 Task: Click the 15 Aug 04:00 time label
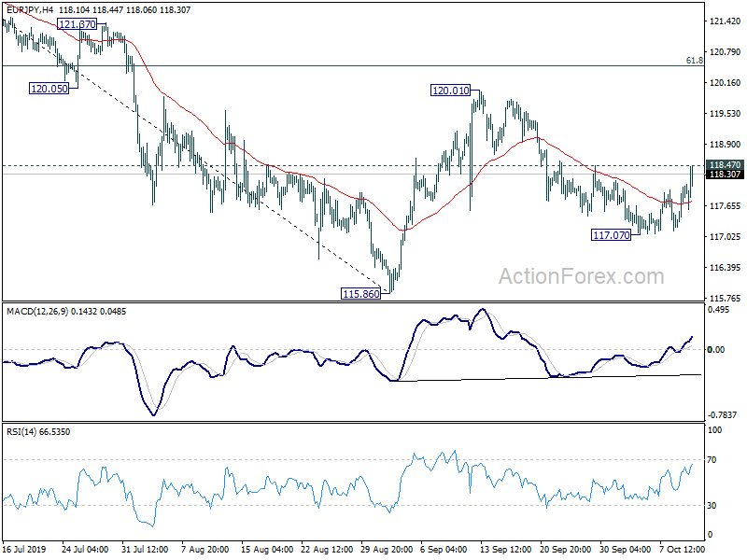(x=267, y=549)
